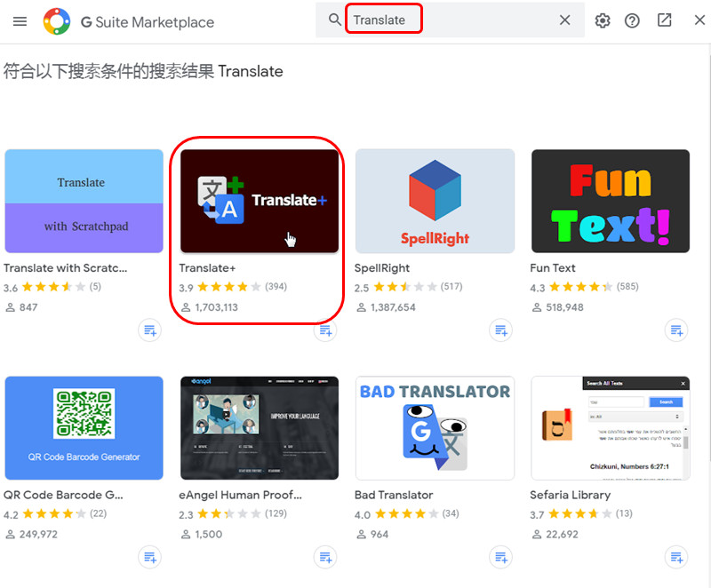Open the Translate+ app thumbnail

[260, 201]
